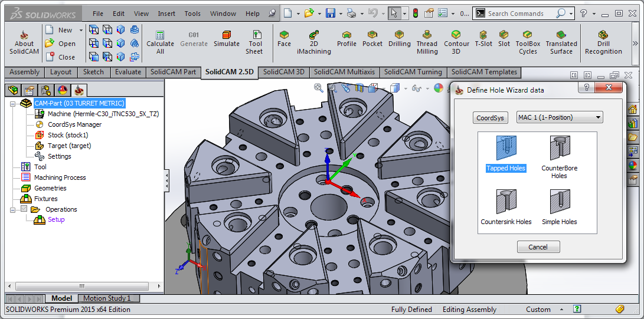
Task: Select the Tapped Holes type
Action: [506, 154]
